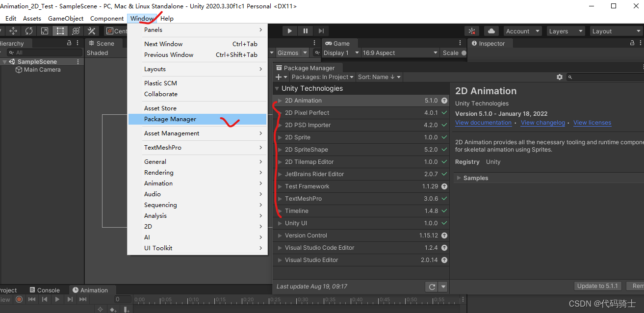Select the Move tool in the toolbar
This screenshot has height=313, width=644.
[13, 31]
